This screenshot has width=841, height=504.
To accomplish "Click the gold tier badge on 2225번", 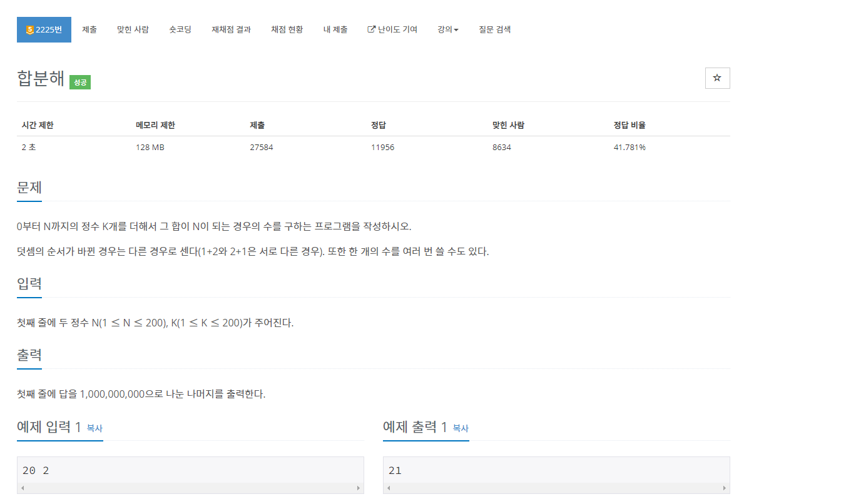I will [29, 30].
